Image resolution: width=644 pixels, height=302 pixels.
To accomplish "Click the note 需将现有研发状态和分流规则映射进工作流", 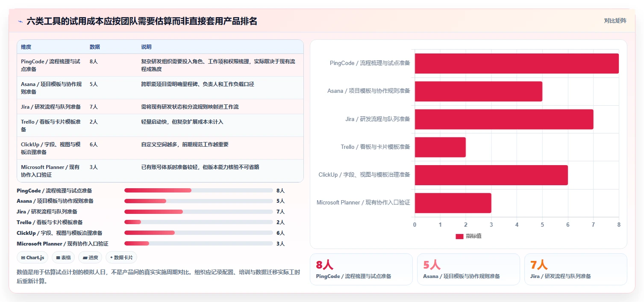I will point(190,107).
